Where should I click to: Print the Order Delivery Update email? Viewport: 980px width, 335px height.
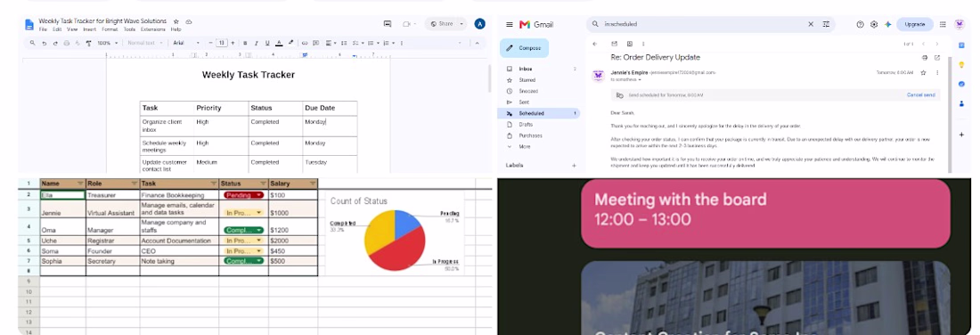pos(925,58)
